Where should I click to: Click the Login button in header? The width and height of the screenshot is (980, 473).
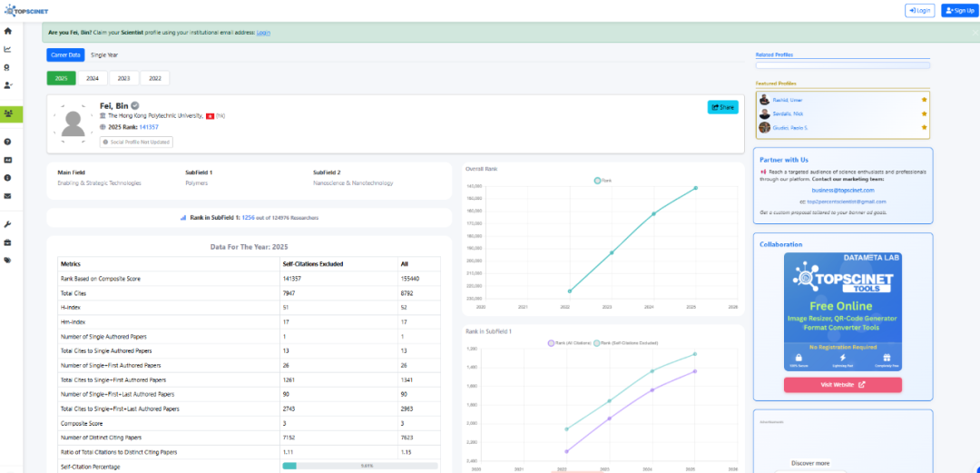point(920,11)
